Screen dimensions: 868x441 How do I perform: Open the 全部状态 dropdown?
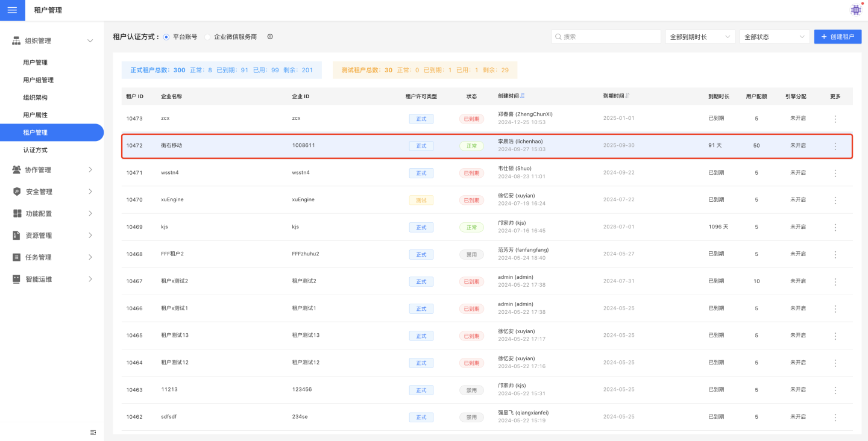click(774, 37)
